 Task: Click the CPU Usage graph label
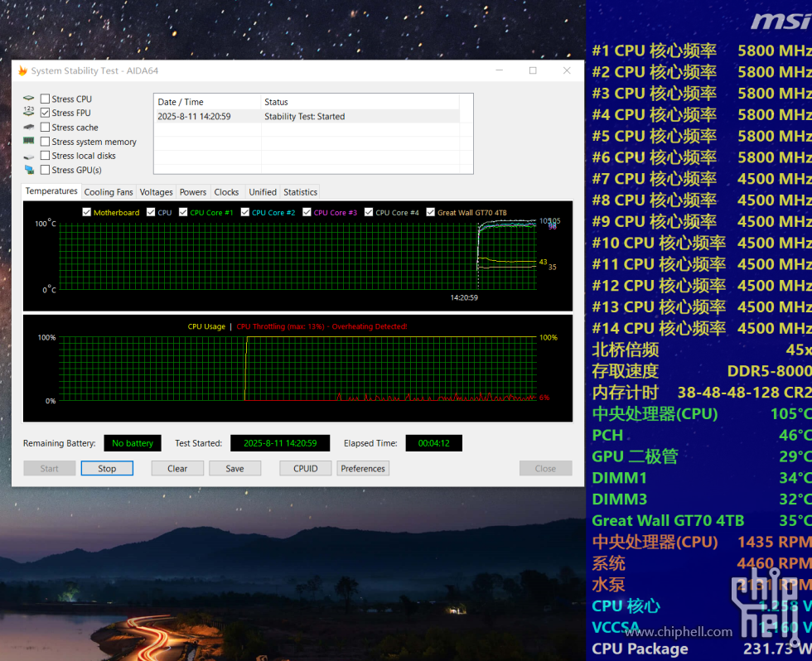click(x=206, y=326)
